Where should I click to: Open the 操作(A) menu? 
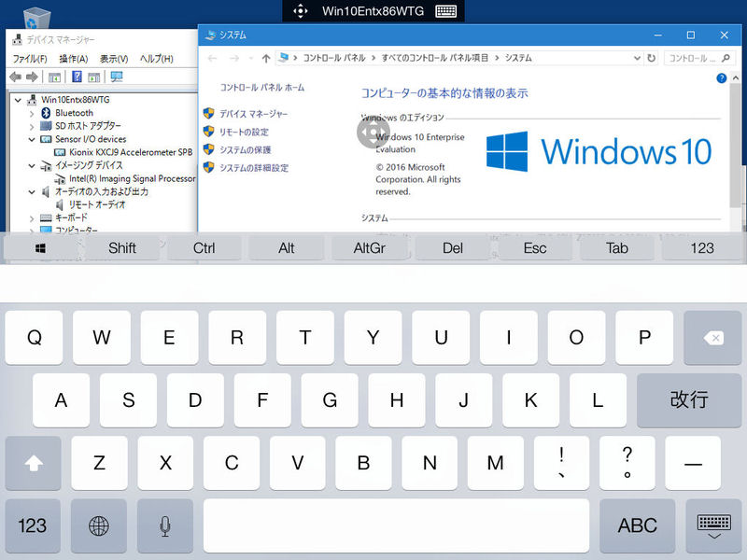[74, 59]
